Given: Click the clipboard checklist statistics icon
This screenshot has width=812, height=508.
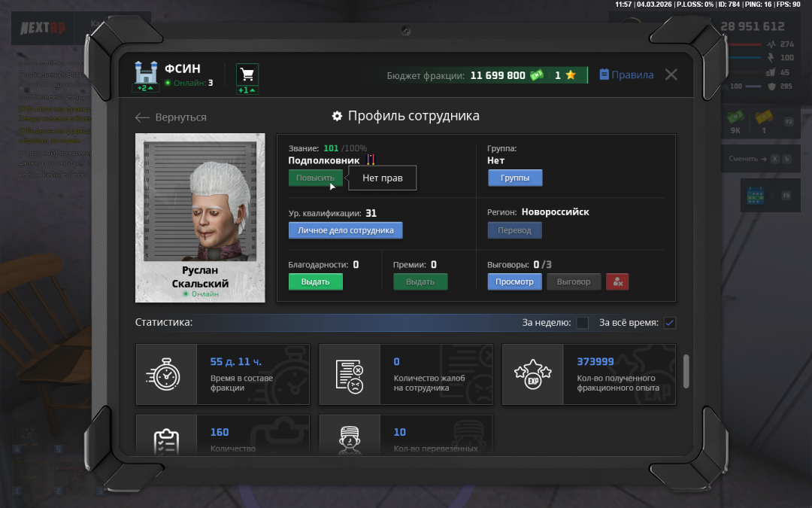Looking at the screenshot, I should click(166, 438).
